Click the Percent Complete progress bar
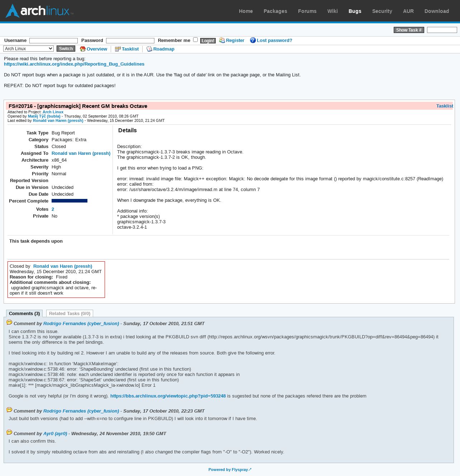This screenshot has height=476, width=460. point(70,201)
